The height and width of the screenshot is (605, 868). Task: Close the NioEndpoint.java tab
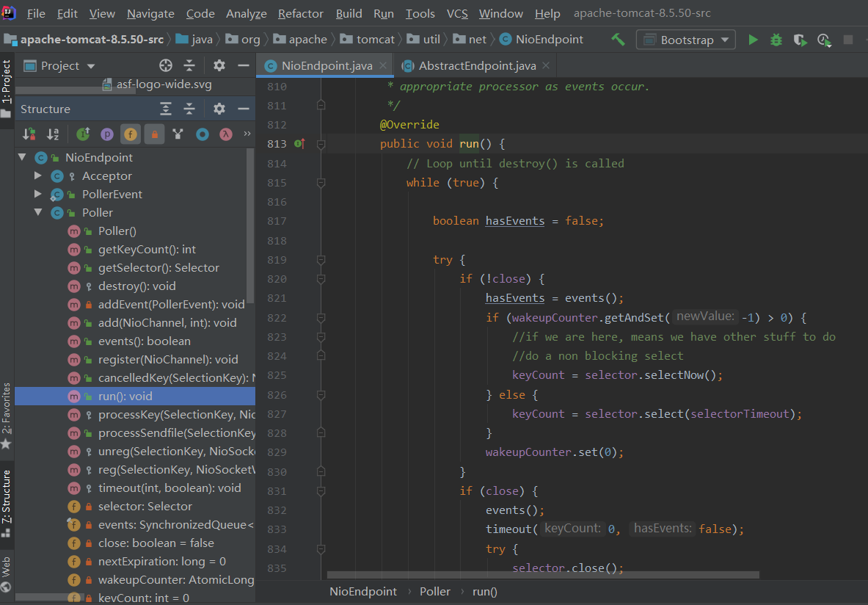[x=382, y=65]
